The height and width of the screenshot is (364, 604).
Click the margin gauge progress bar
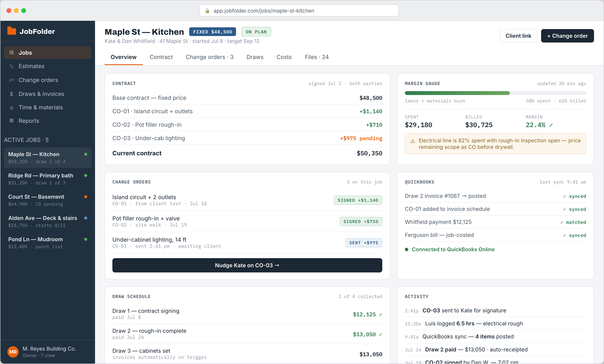pyautogui.click(x=495, y=93)
